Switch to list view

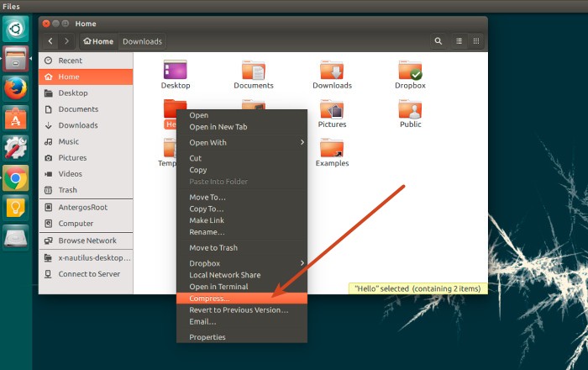click(459, 41)
